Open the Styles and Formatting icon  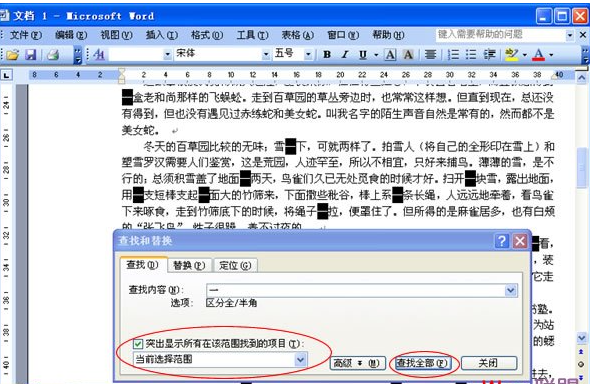99,55
